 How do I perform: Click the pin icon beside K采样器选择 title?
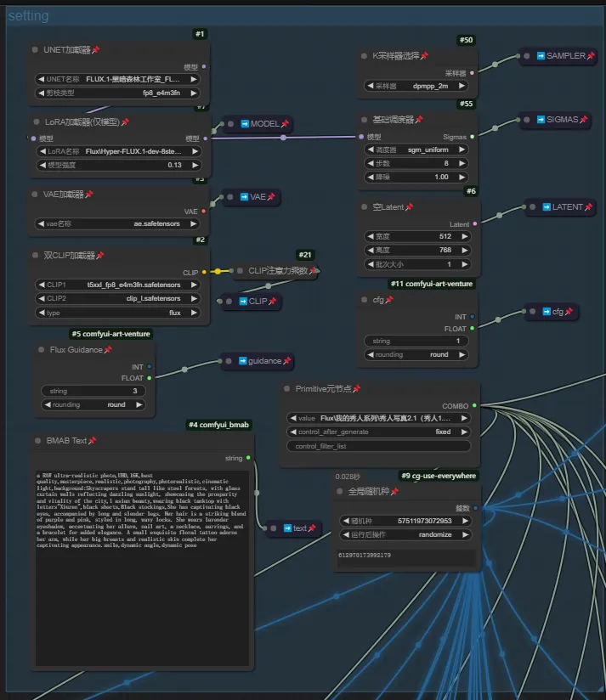pyautogui.click(x=424, y=56)
